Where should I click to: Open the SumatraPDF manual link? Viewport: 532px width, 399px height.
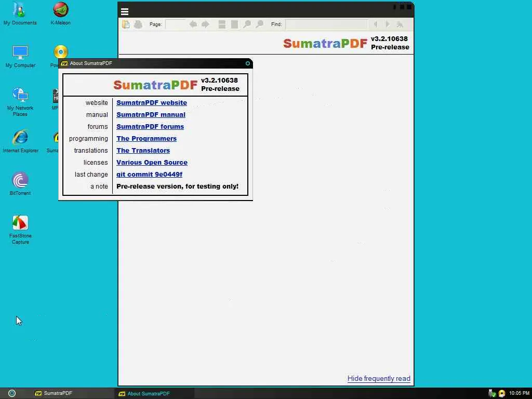coord(151,115)
